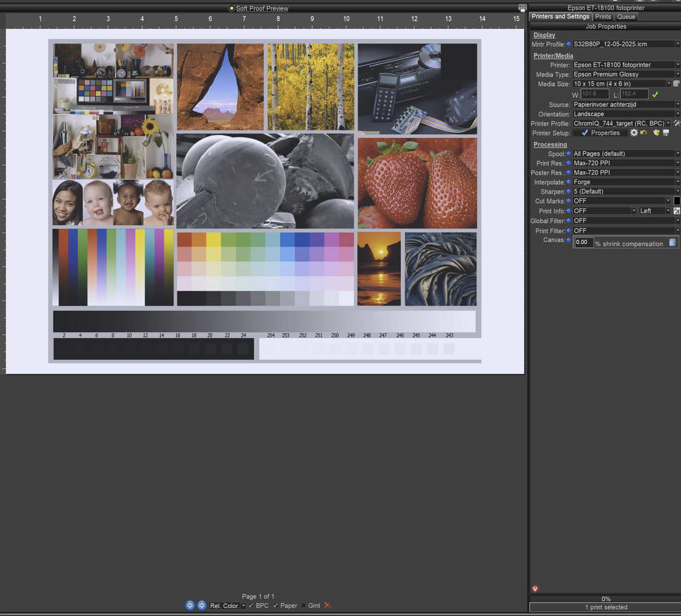Expand the Rel. Color. rendering intent dropdown
Viewport: 681px width, 616px height.
click(228, 606)
